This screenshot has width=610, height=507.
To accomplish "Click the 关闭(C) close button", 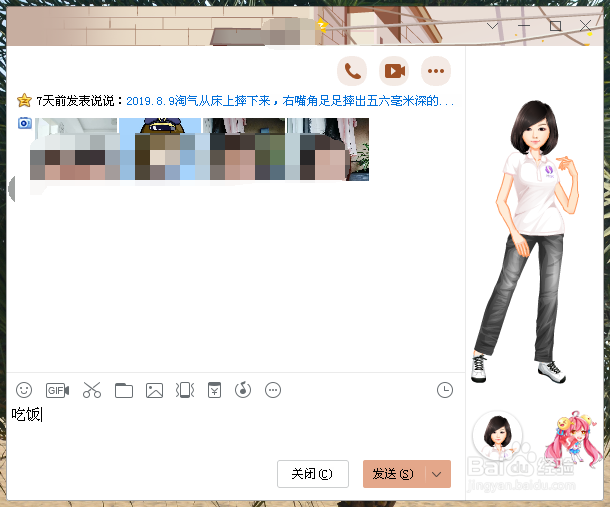I will 313,474.
